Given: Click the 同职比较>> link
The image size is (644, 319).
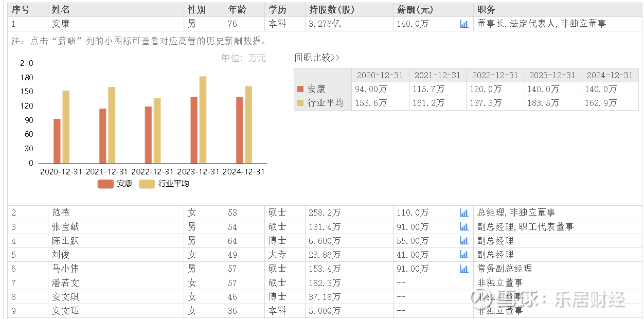Looking at the screenshot, I should [317, 58].
